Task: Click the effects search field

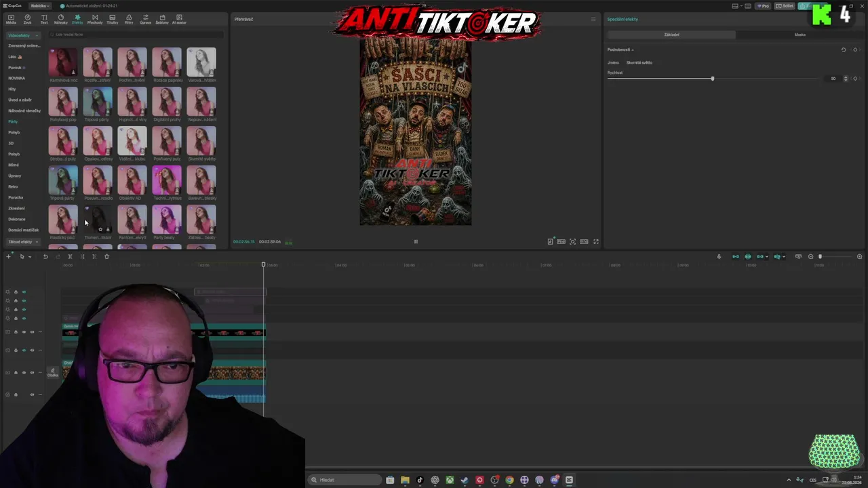Action: pos(136,35)
